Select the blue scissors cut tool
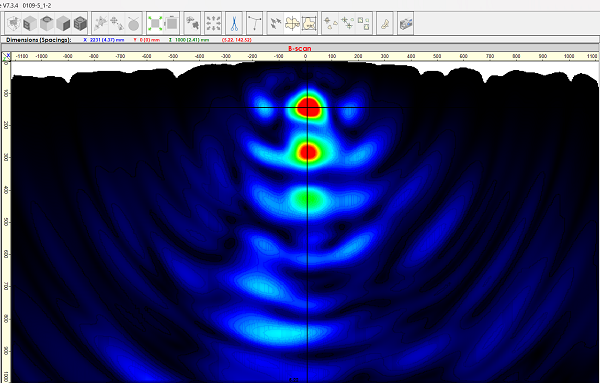The image size is (600, 383). [x=234, y=23]
